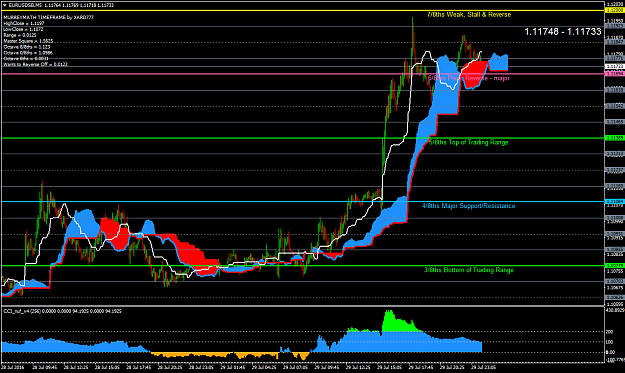Select the 28 Jul 12:25 time axis label
Image resolution: width=625 pixels, height=373 pixels.
[x=76, y=367]
